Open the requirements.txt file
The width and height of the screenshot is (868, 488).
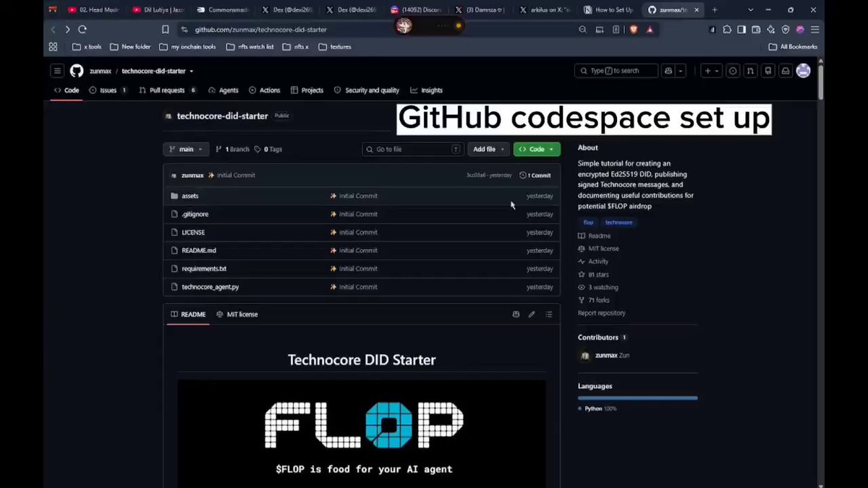click(x=204, y=269)
